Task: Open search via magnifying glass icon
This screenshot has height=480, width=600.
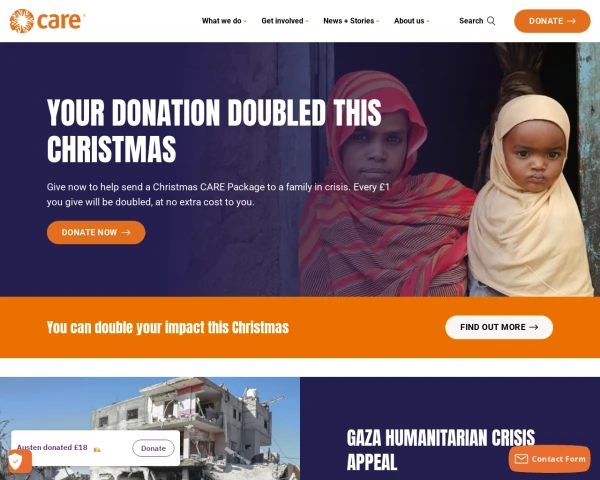Action: [x=491, y=21]
